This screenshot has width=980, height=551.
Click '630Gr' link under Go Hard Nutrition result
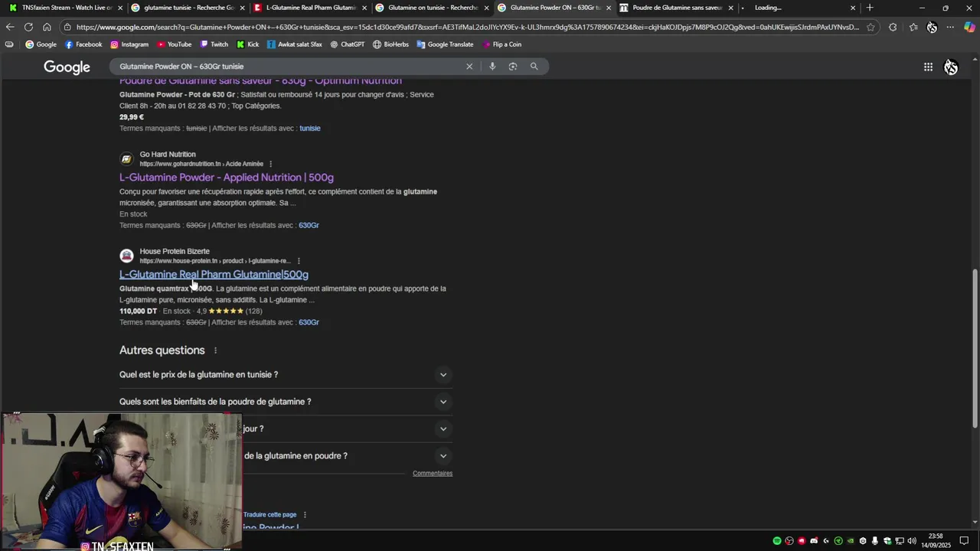309,226
